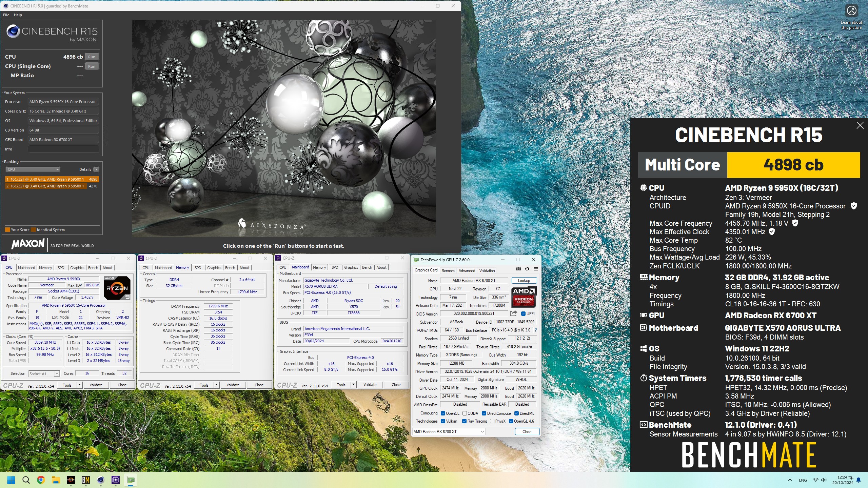
Task: Open Tools dropdown arrow in CPU-Z CPU window
Action: [x=79, y=385]
